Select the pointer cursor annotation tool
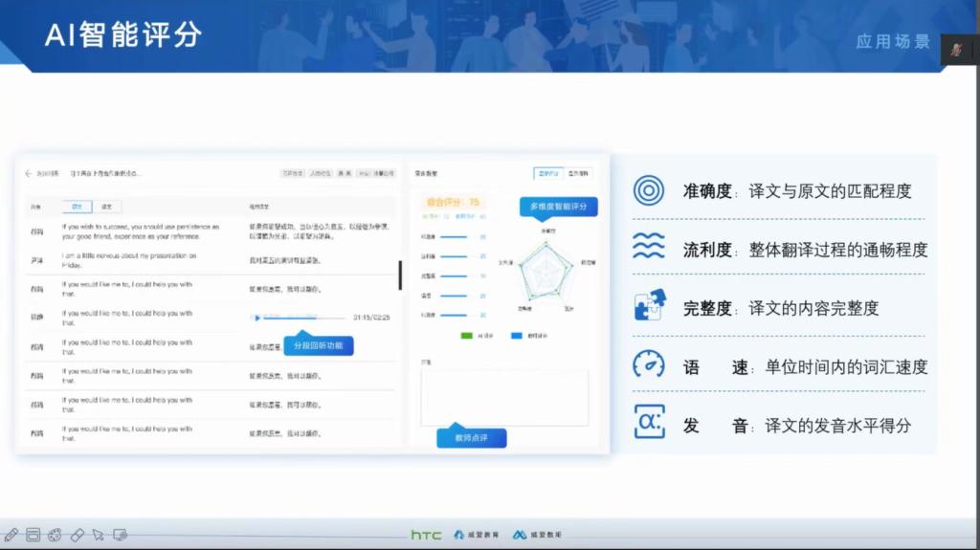980x550 pixels. [x=98, y=535]
